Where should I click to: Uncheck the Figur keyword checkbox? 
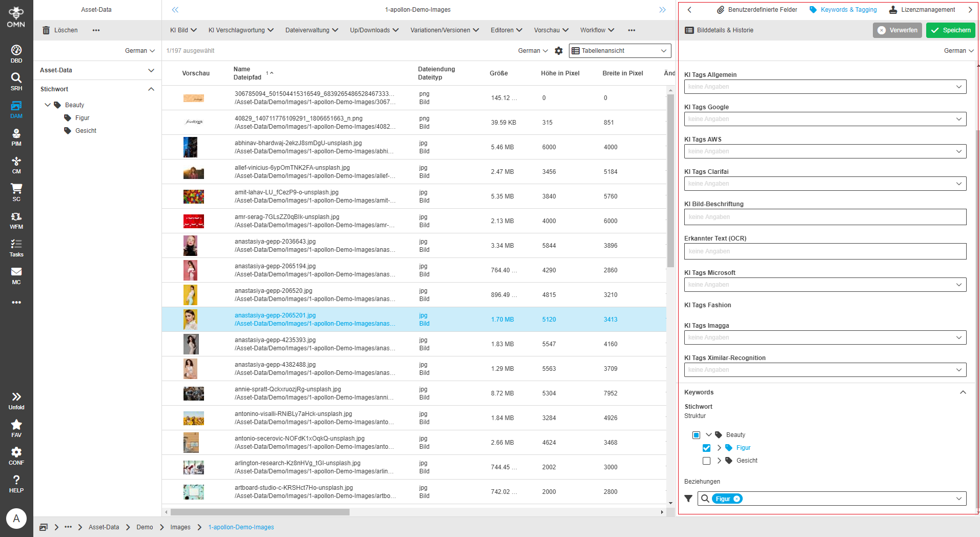(x=706, y=448)
